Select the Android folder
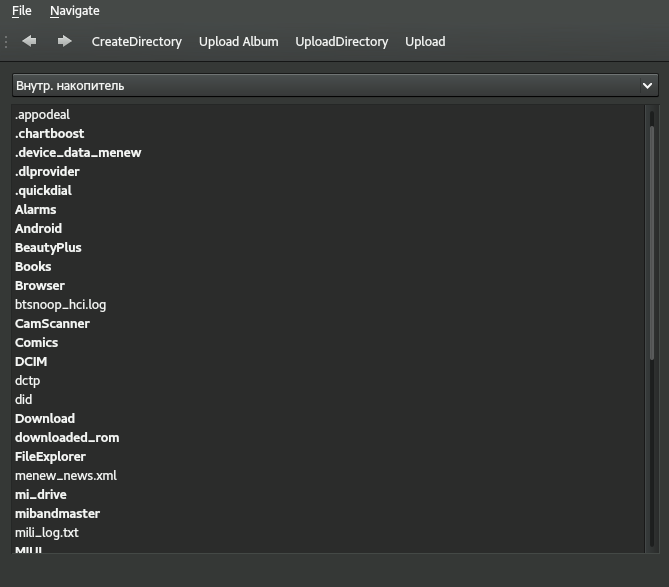Screen dimensions: 669x587 coord(38,229)
